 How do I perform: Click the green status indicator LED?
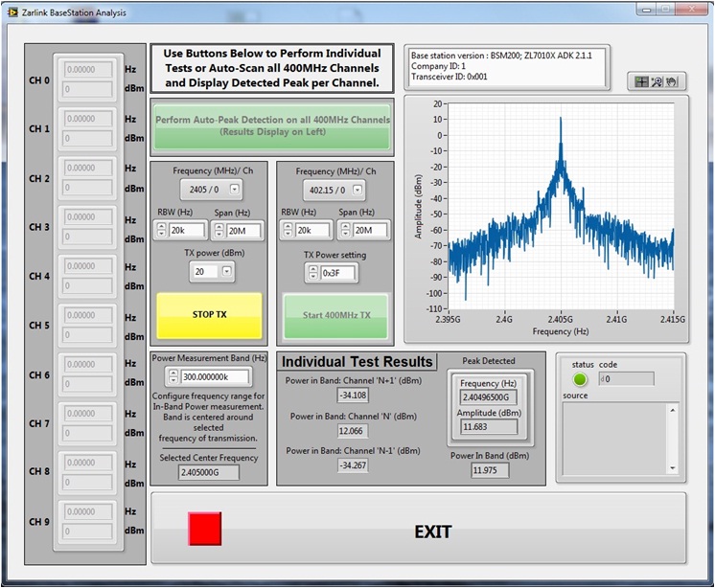pyautogui.click(x=579, y=379)
